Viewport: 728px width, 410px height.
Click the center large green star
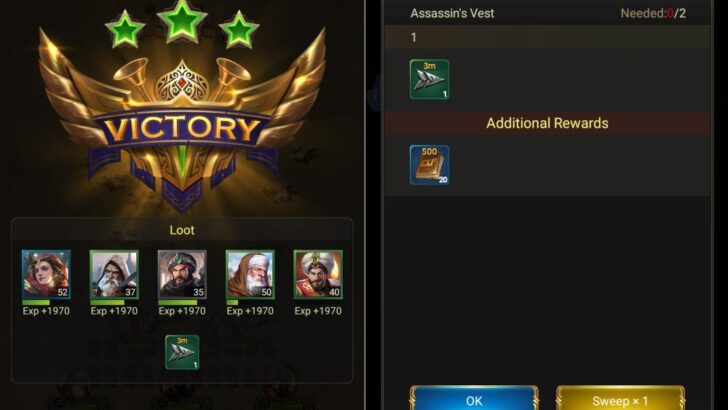click(182, 20)
